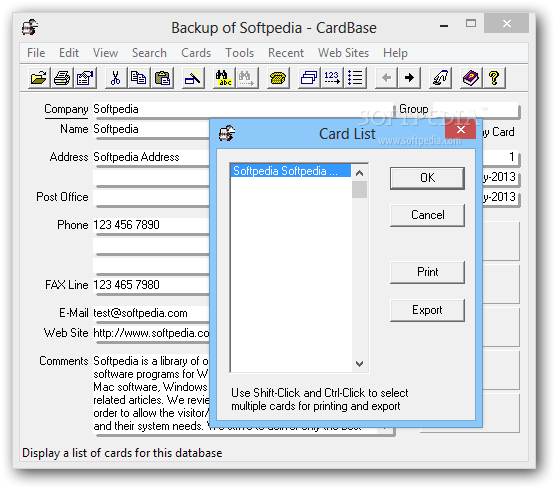Click the Print button in Card List

[x=427, y=272]
